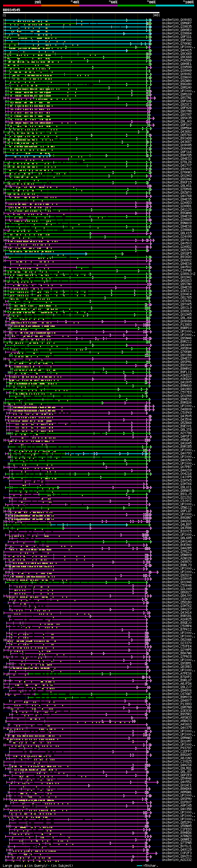The image size is (197, 868).
Task: Select the UniRef100_Q09082 entry
Action: (x=177, y=74)
